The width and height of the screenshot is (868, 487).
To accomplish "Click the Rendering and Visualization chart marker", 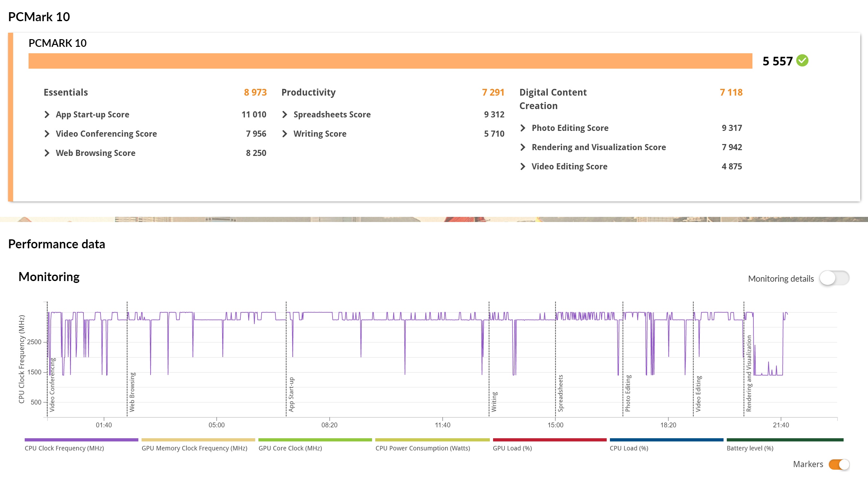I will pos(749,373).
